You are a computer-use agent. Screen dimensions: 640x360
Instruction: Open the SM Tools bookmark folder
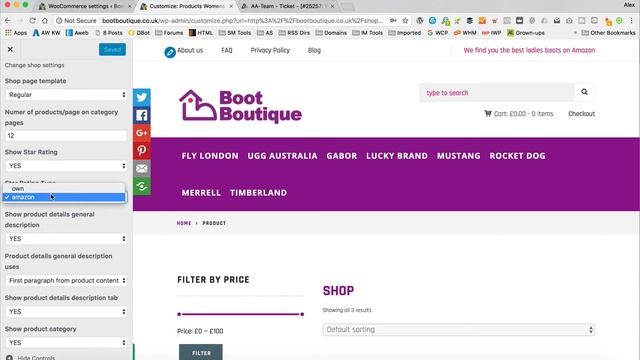234,33
